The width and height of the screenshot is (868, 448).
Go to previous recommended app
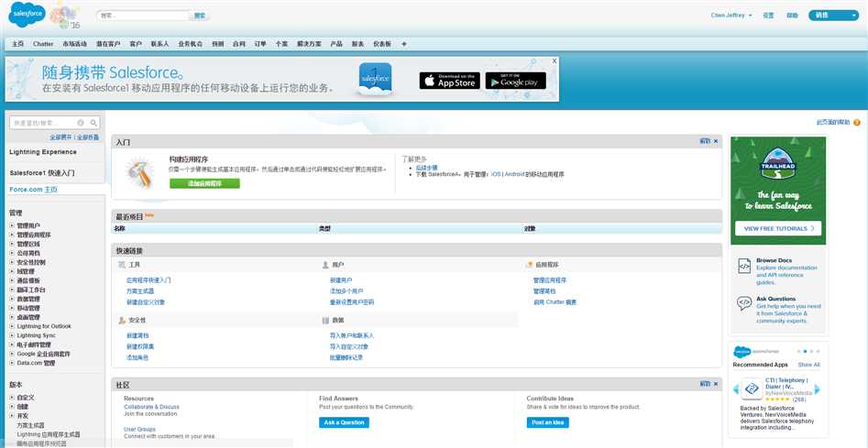tap(736, 389)
